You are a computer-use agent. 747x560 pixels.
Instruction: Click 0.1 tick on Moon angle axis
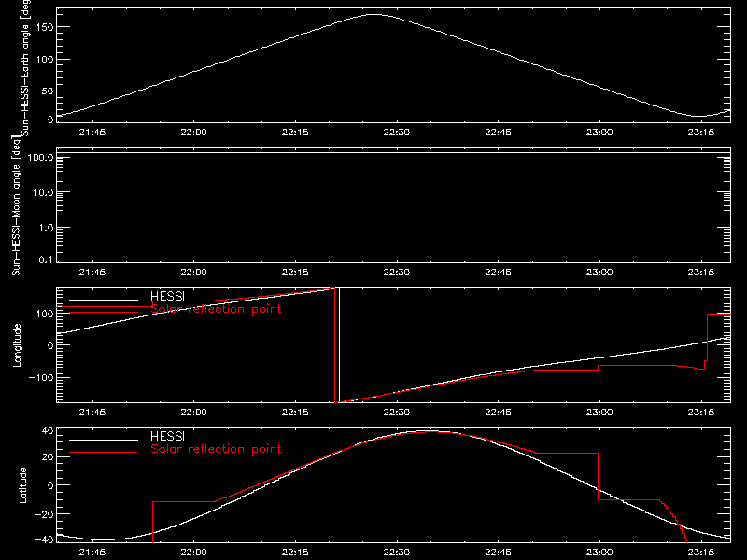tap(46, 259)
